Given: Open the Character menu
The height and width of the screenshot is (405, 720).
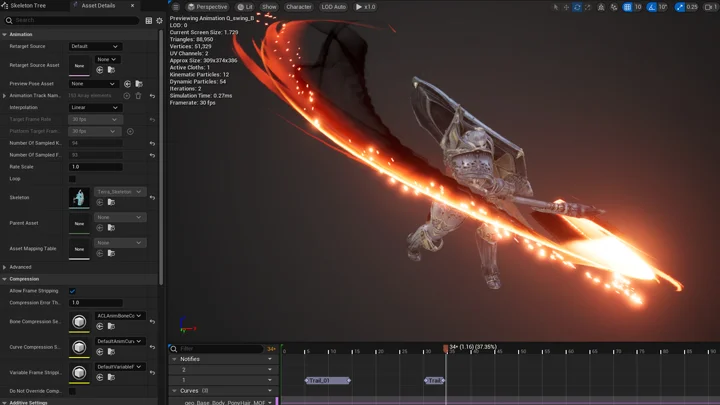Looking at the screenshot, I should coord(298,7).
